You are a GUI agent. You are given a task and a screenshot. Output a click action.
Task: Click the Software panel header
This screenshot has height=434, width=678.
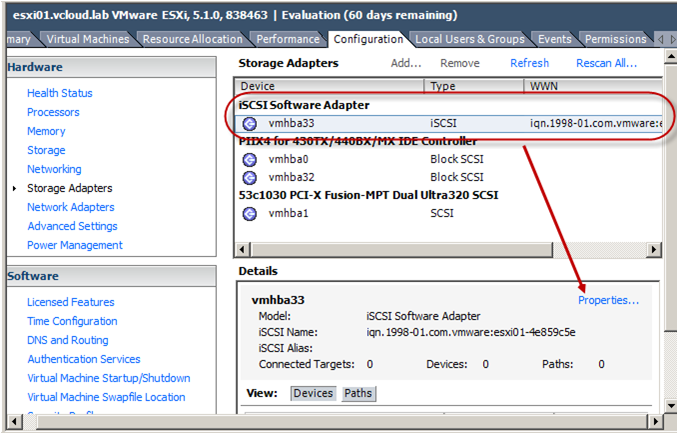pyautogui.click(x=112, y=276)
